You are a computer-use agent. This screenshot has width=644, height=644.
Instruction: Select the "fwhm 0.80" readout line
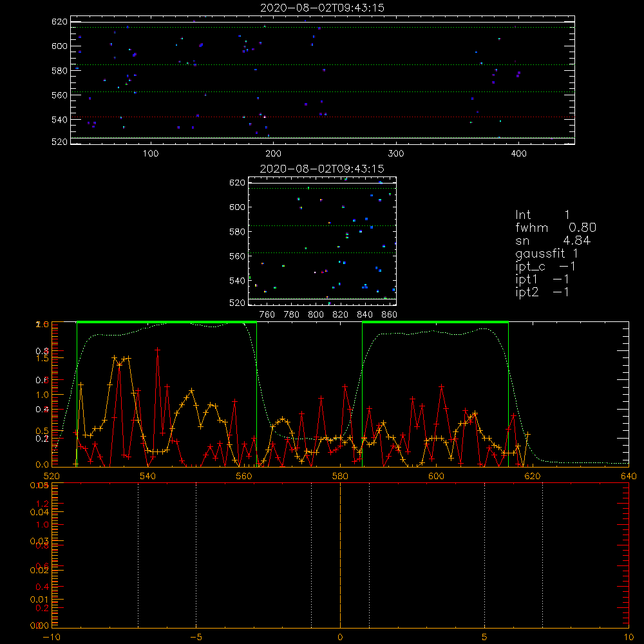click(x=556, y=227)
